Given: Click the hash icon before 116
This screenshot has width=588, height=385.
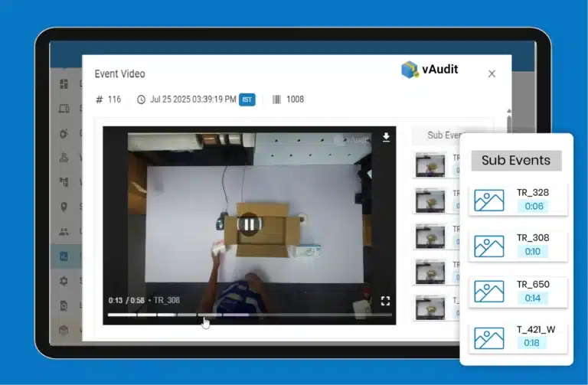Looking at the screenshot, I should [100, 100].
